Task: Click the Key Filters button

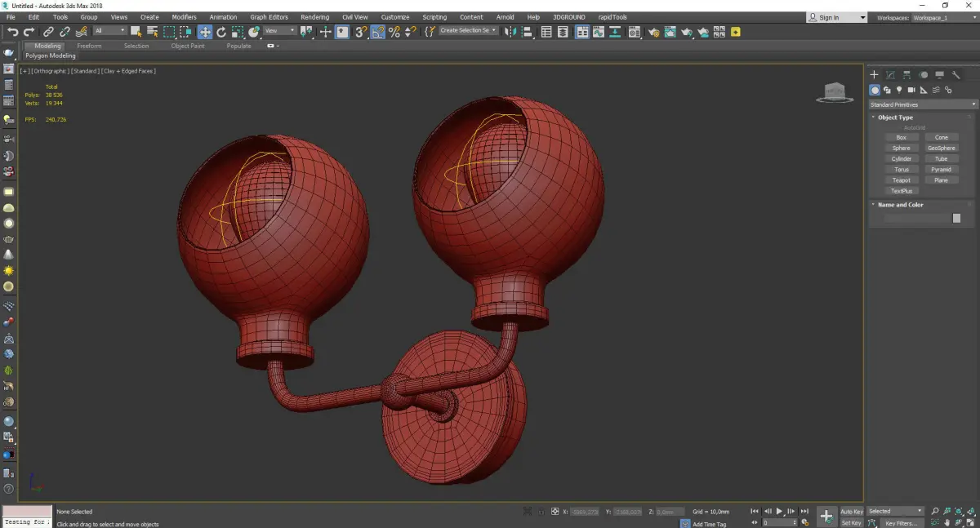Action: pos(901,523)
